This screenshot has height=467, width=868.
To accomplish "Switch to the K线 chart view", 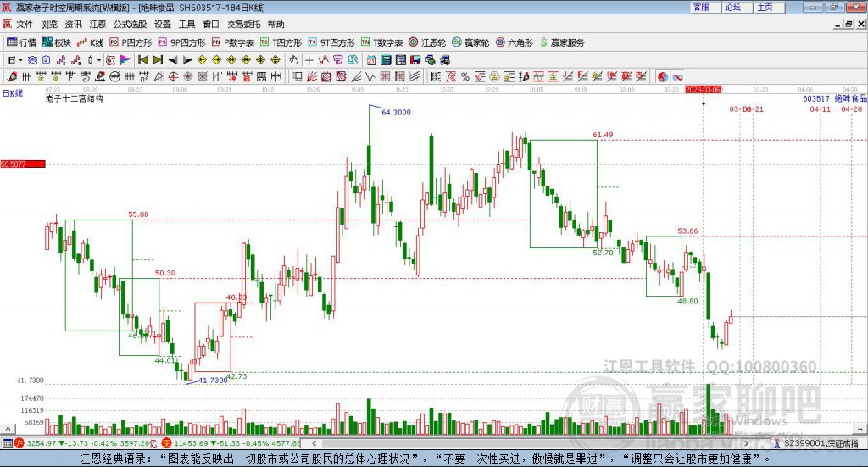I will coord(90,42).
